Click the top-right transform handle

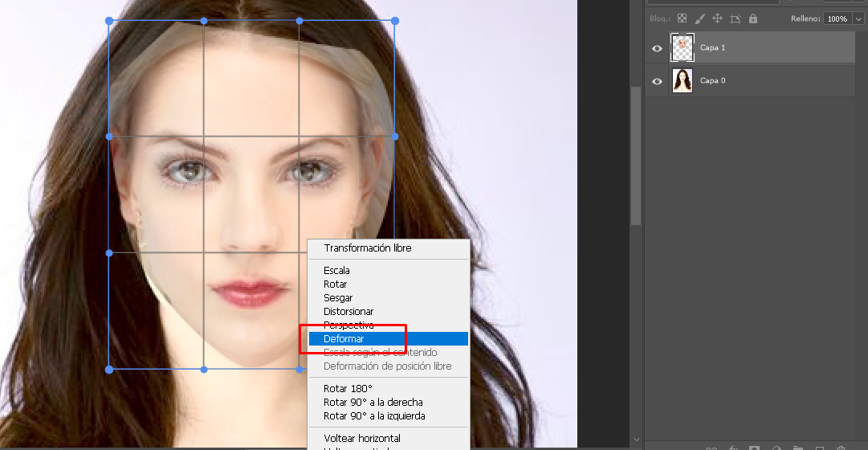pyautogui.click(x=394, y=21)
